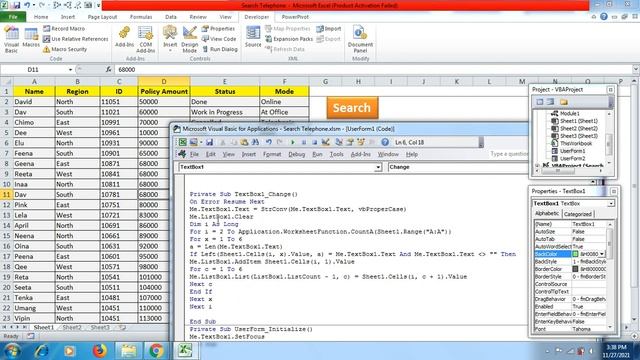Click Properties in Controls group
Image resolution: width=640 pixels, height=360 pixels.
218,29
